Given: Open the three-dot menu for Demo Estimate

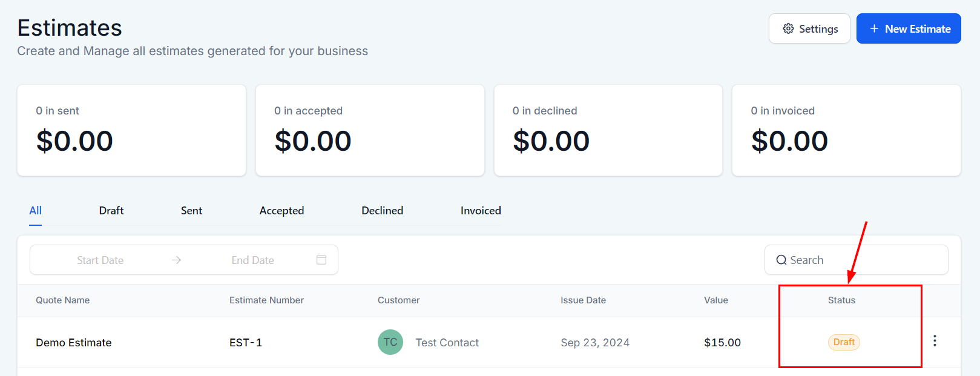Looking at the screenshot, I should (x=935, y=341).
